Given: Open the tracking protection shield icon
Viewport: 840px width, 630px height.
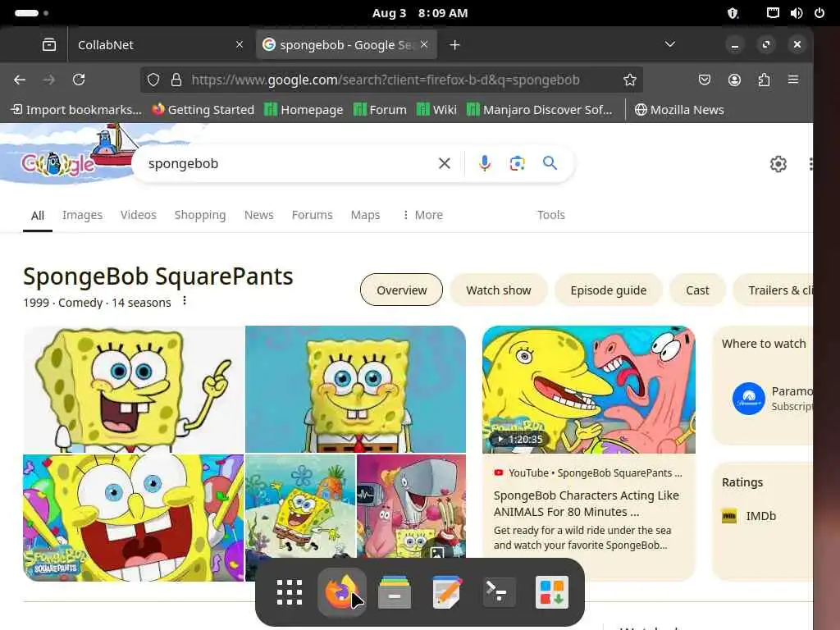Looking at the screenshot, I should 153,80.
